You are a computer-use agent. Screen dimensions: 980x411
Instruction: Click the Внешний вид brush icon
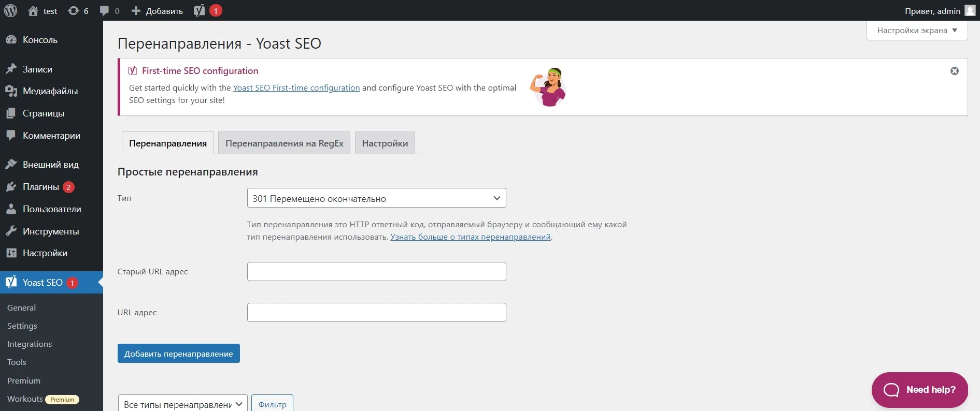pyautogui.click(x=11, y=165)
